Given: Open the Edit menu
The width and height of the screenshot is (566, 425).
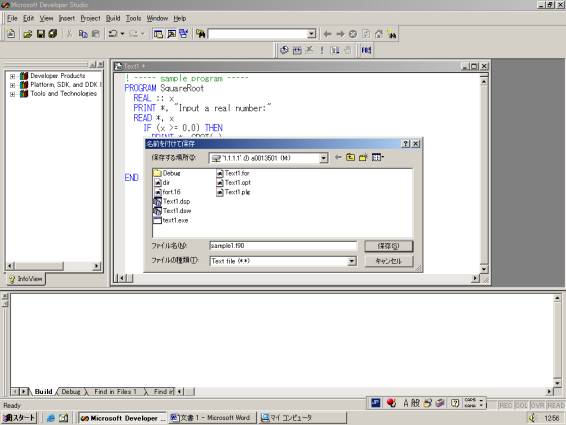Looking at the screenshot, I should (29, 18).
